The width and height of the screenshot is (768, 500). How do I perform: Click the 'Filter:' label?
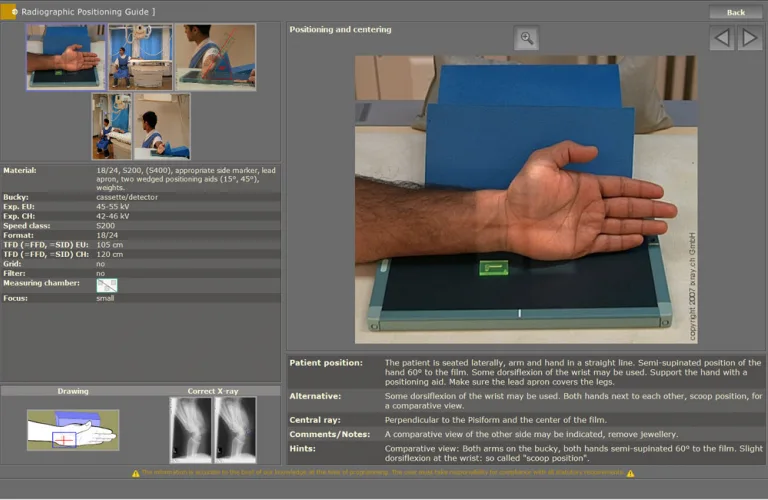[14, 273]
